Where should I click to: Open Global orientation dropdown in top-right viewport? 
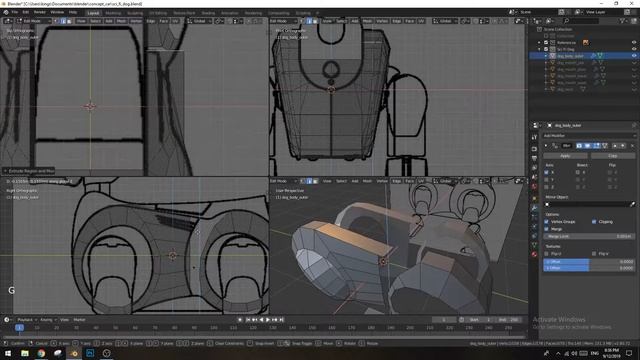tap(444, 21)
